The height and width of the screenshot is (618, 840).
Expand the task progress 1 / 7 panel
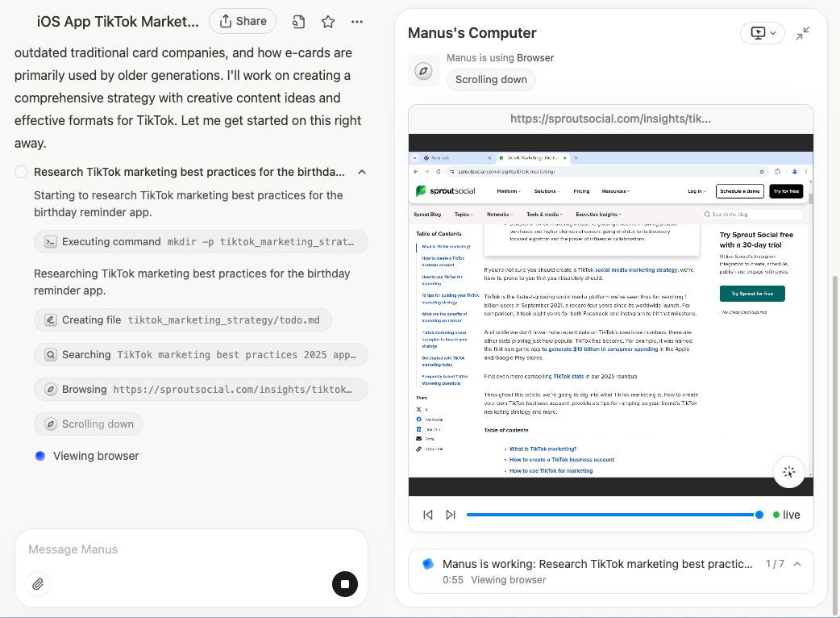[797, 564]
